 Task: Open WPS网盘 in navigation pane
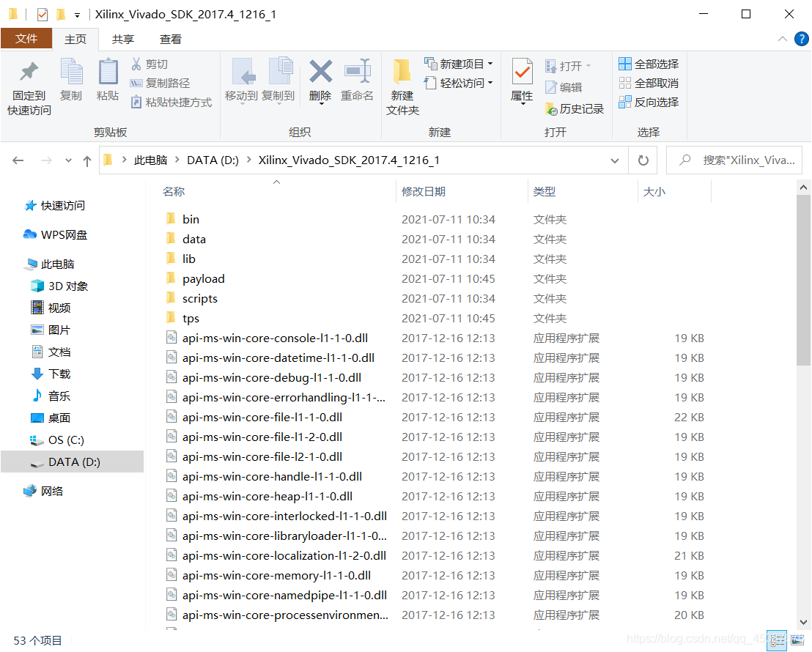[x=56, y=234]
